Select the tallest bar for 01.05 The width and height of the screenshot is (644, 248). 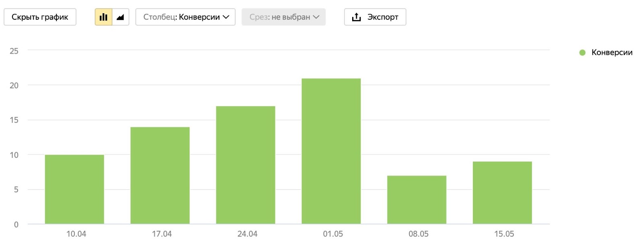[331, 151]
